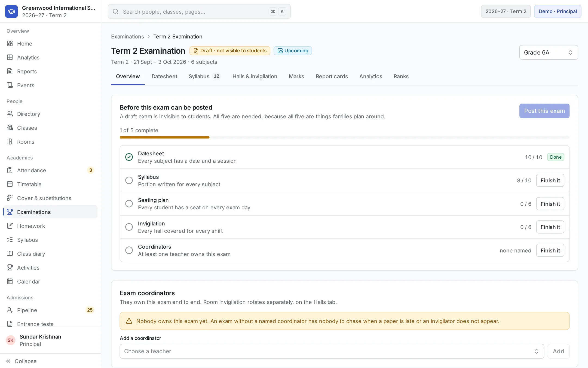Collapse the sidebar with Collapse control

tap(21, 361)
